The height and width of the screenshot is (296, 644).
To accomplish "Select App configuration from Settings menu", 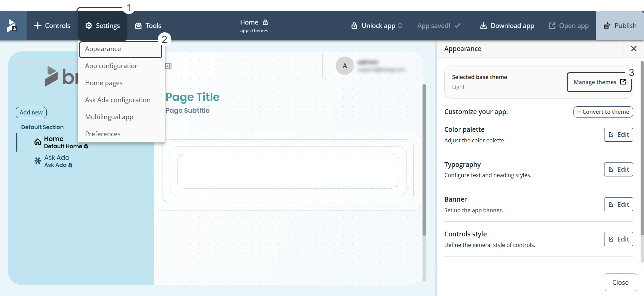I will (112, 66).
